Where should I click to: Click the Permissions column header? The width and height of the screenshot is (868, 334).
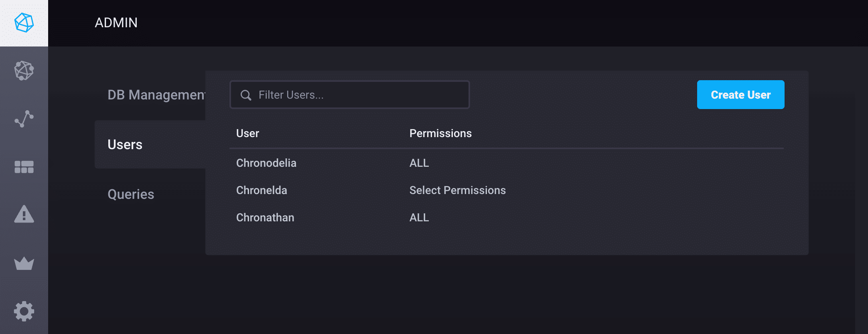[440, 133]
